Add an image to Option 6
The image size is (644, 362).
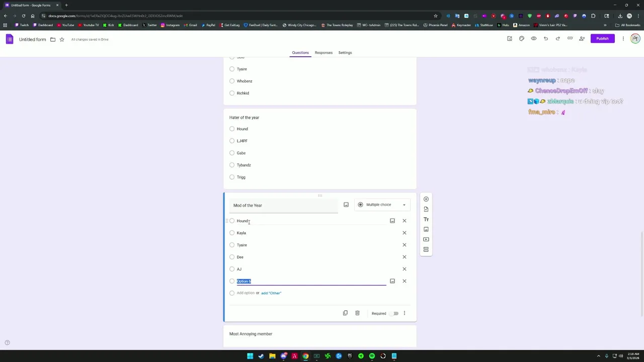tap(392, 281)
